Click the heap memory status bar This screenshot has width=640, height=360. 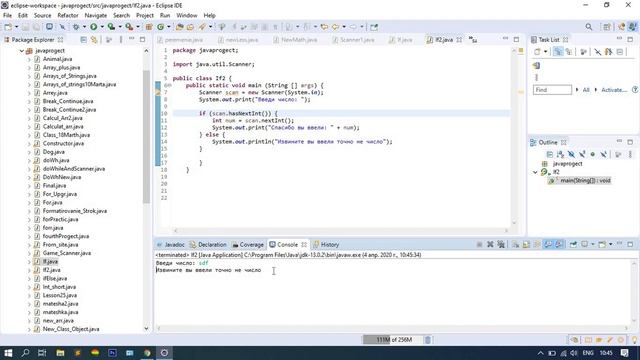click(x=392, y=340)
